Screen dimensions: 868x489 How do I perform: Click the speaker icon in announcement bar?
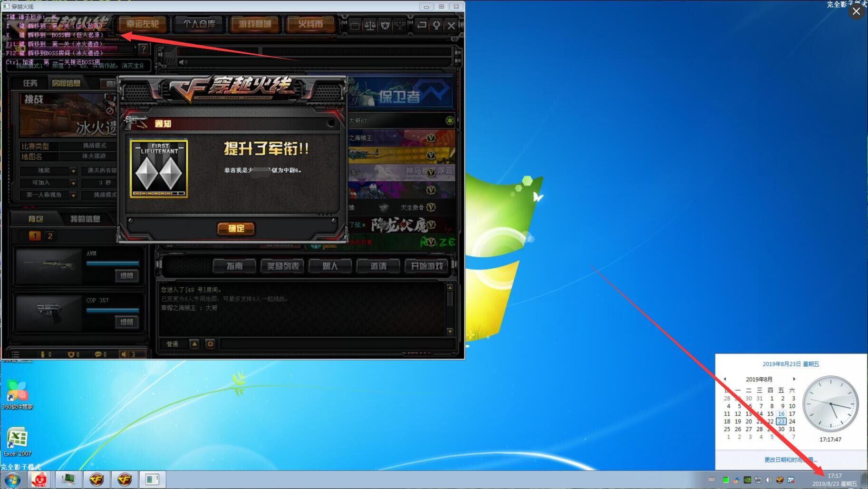(183, 62)
